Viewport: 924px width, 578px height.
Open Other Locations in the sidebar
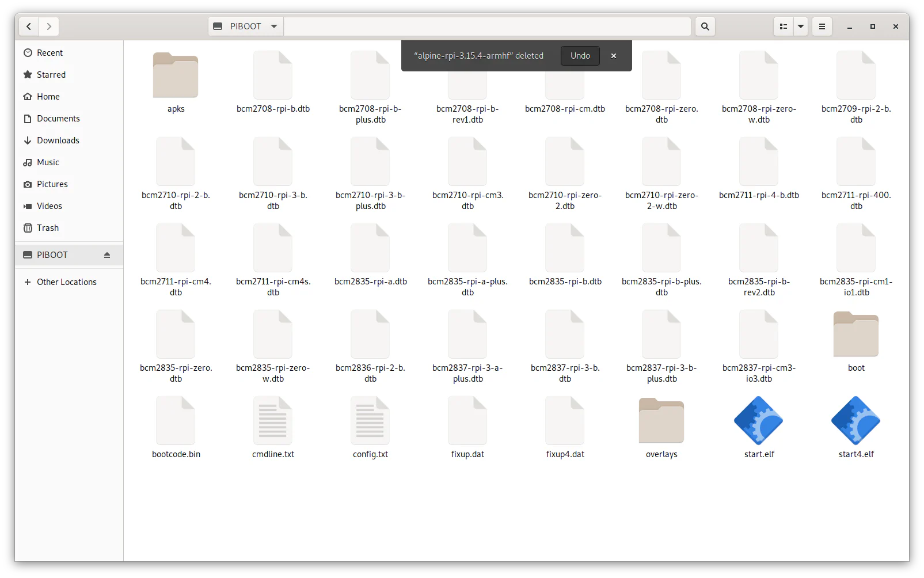[x=69, y=282]
